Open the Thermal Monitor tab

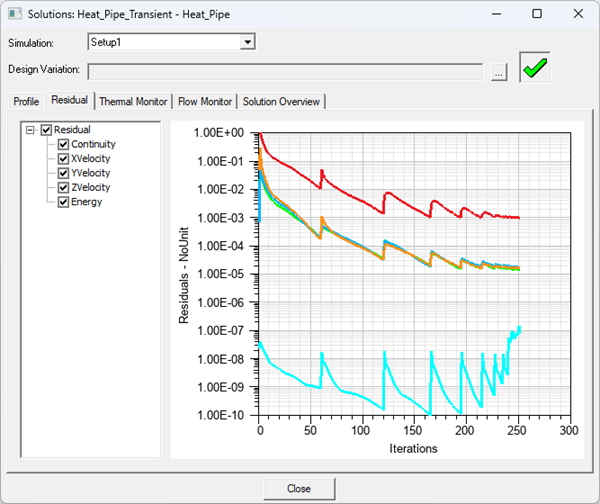coord(133,101)
